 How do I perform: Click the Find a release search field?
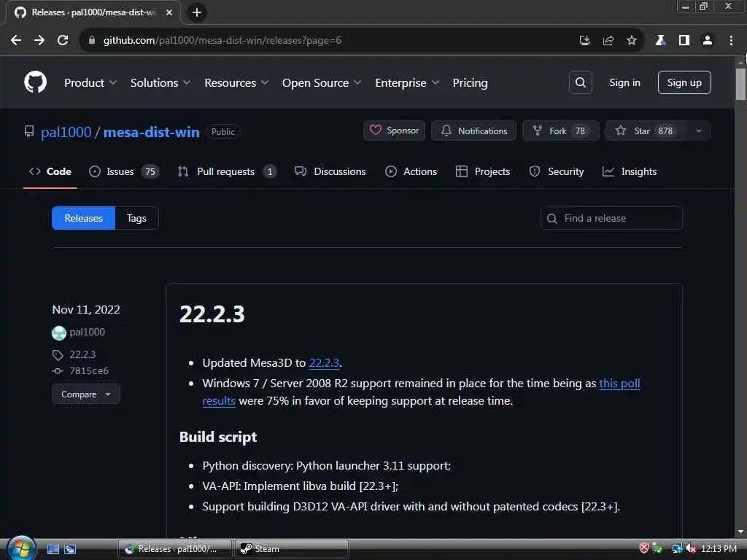[611, 218]
